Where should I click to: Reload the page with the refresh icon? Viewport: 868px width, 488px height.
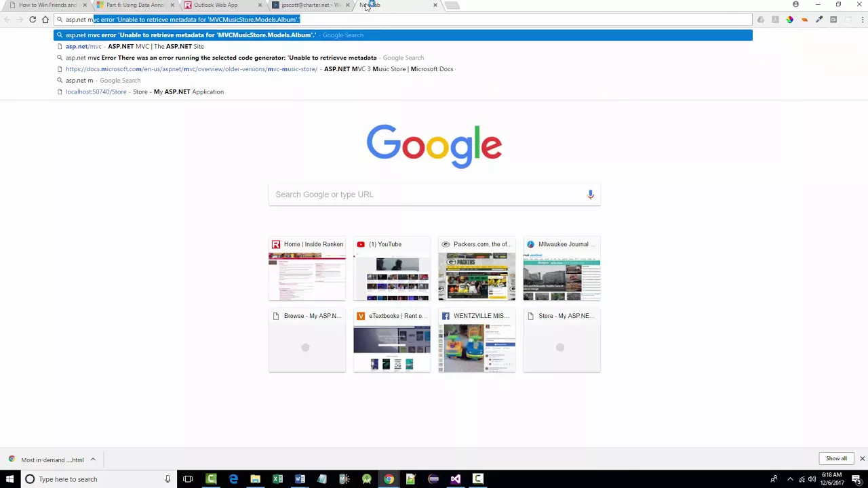click(x=33, y=20)
